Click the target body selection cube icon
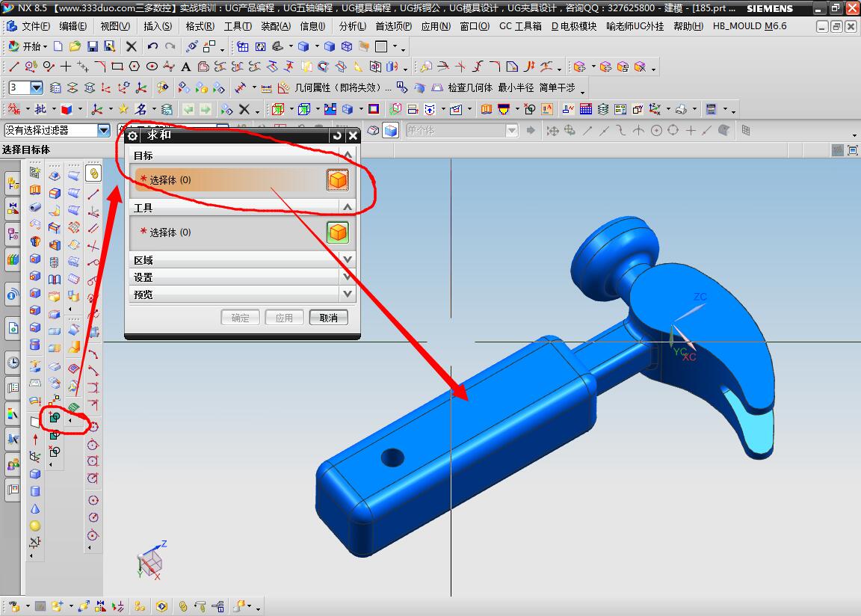Viewport: 861px width, 616px height. (338, 180)
